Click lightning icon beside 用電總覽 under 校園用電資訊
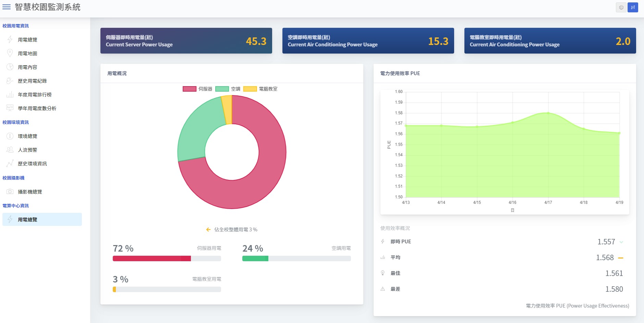This screenshot has height=323, width=644. coord(10,39)
